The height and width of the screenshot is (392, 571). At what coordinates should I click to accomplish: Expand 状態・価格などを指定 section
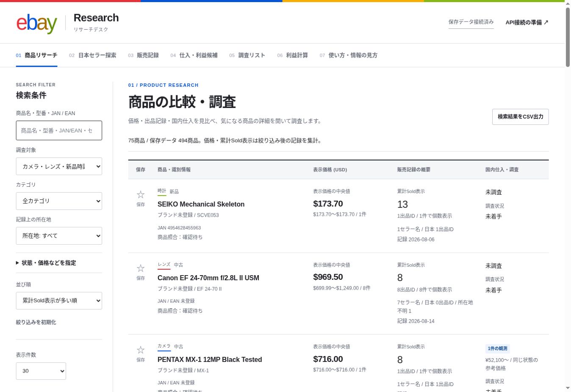(x=46, y=263)
